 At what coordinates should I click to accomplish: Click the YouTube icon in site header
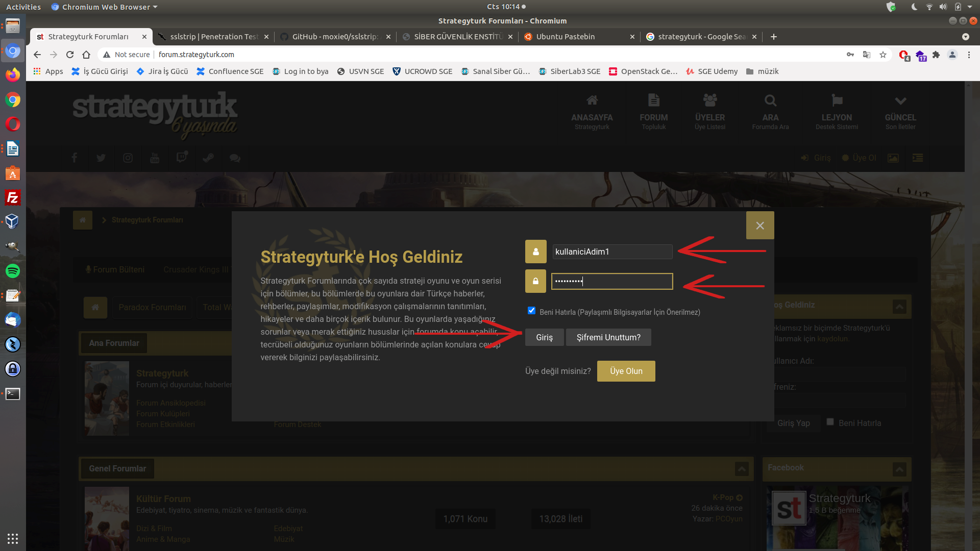[x=155, y=158]
